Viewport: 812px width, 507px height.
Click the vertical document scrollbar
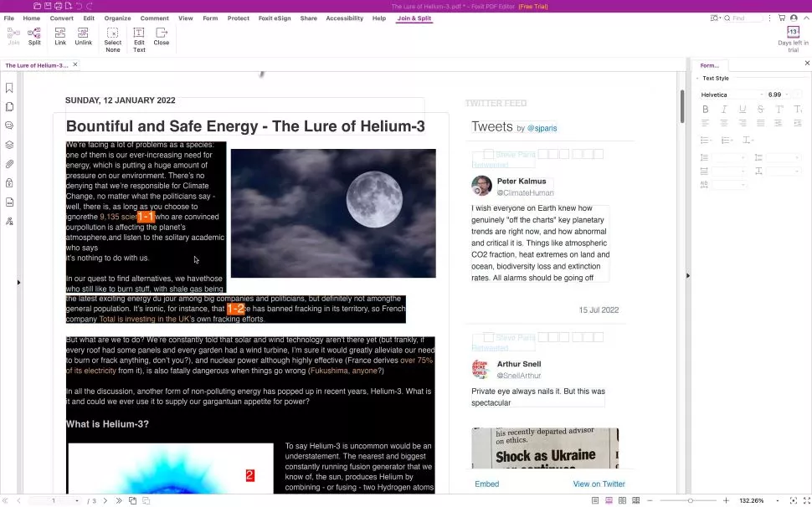click(x=682, y=106)
